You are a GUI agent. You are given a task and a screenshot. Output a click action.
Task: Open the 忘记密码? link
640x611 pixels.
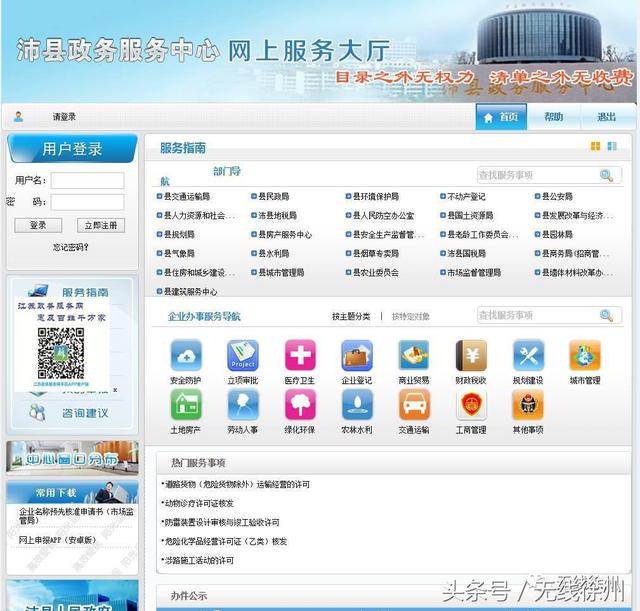[71, 247]
